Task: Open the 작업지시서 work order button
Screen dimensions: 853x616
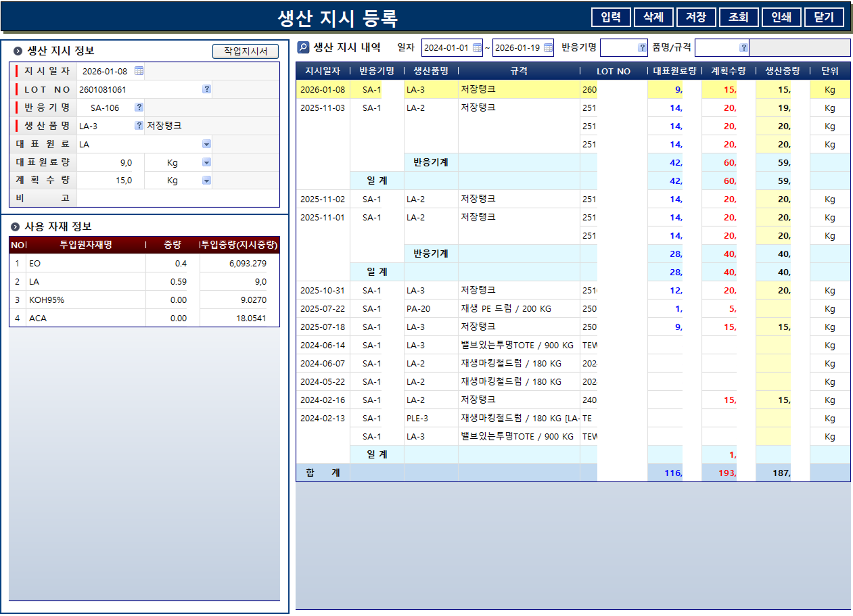Action: (x=245, y=51)
